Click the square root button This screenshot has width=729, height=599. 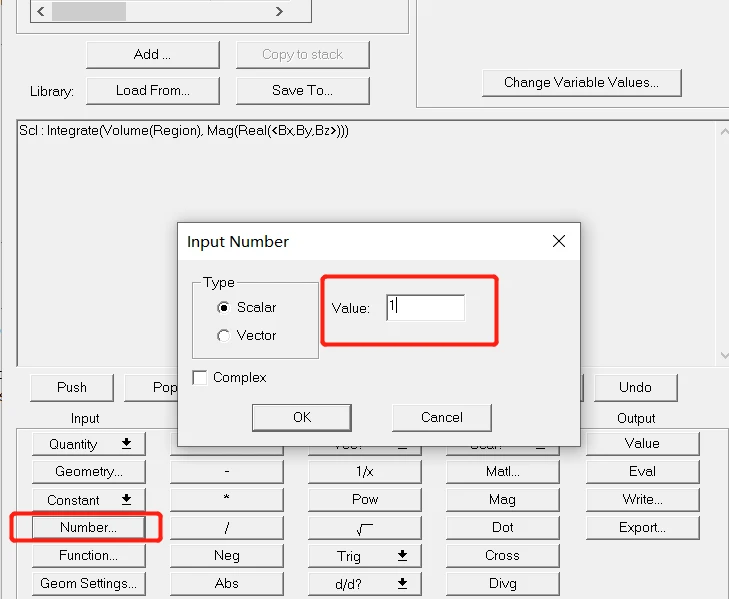365,527
